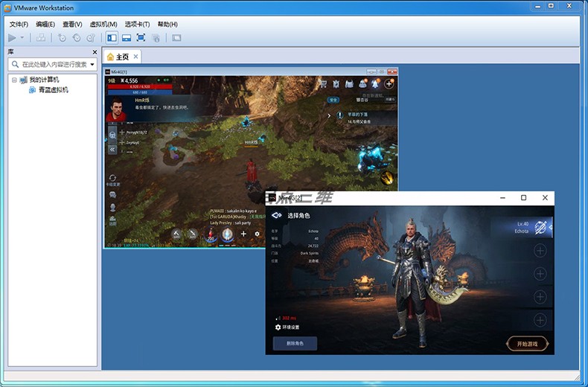The image size is (588, 387).
Task: Click the full screen mode toolbar icon
Action: pyautogui.click(x=141, y=38)
